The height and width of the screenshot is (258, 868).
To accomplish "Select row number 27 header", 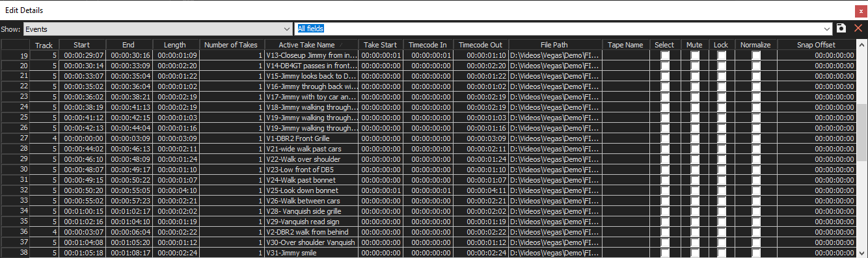I will coord(15,138).
